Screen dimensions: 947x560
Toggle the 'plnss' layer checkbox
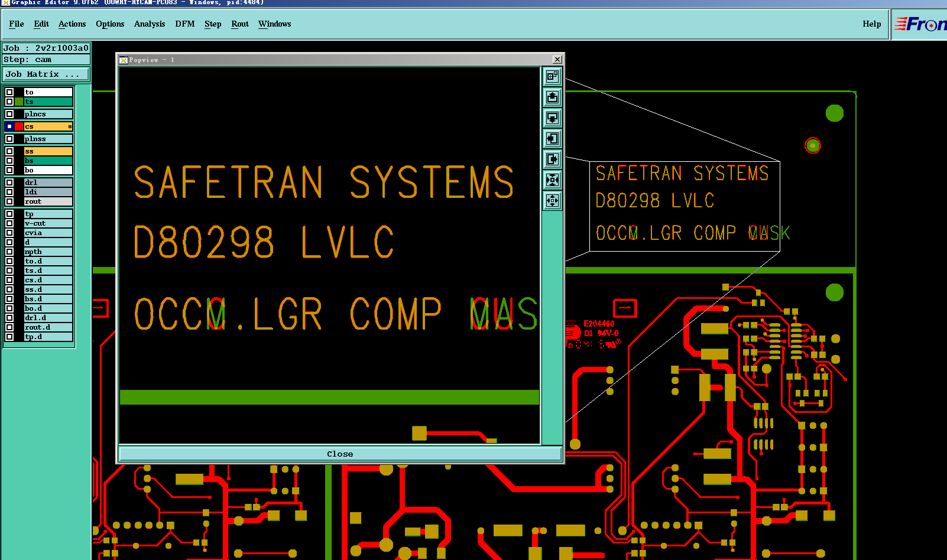pyautogui.click(x=9, y=139)
